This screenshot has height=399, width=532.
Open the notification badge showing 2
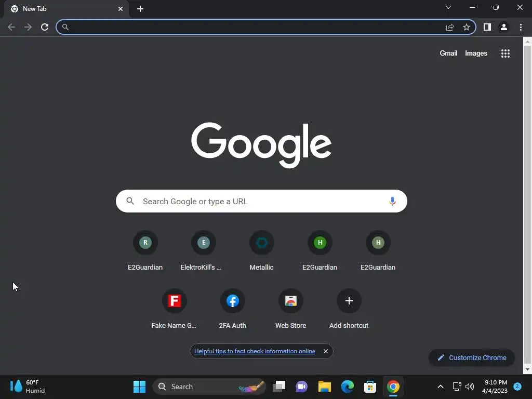click(518, 387)
